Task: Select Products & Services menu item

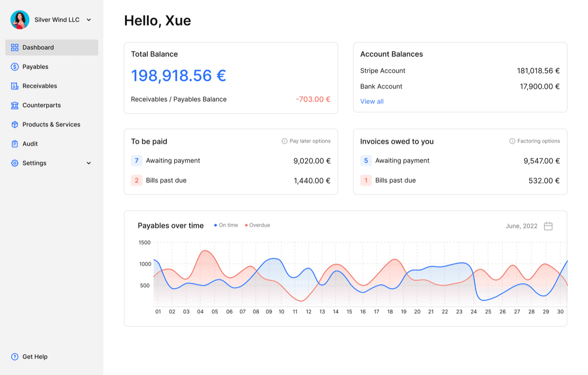Action: point(51,124)
